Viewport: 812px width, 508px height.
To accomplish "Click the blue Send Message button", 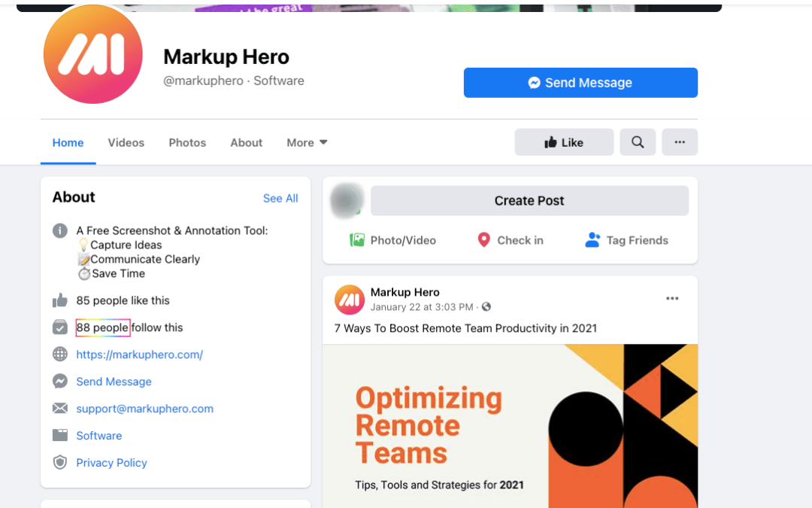I will [580, 83].
